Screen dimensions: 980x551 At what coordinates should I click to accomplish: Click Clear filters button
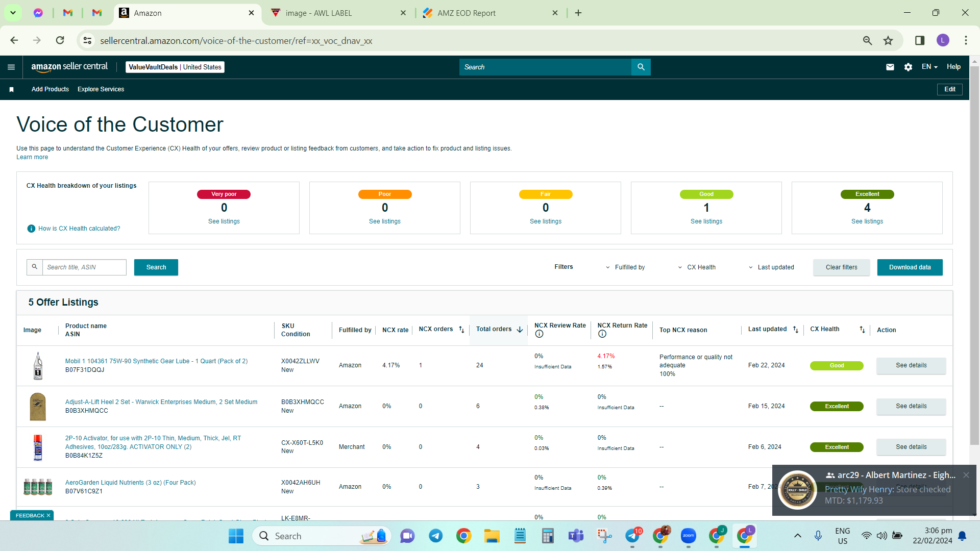click(842, 267)
